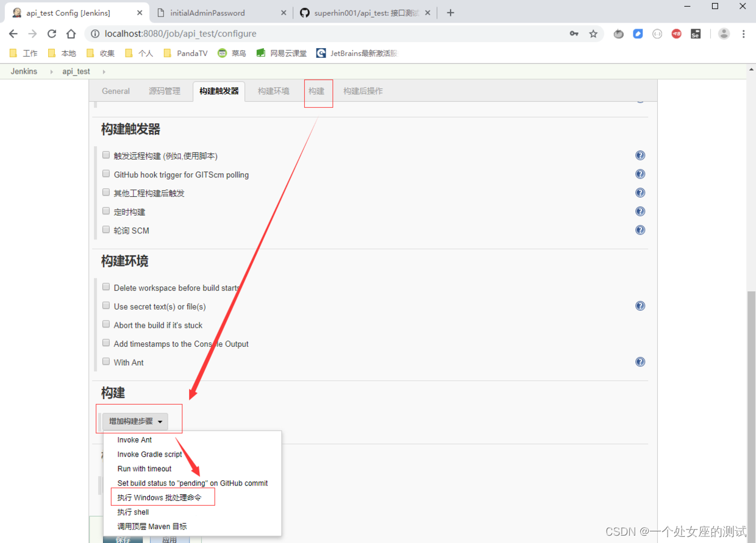Go back to previous page in browser

pos(13,34)
